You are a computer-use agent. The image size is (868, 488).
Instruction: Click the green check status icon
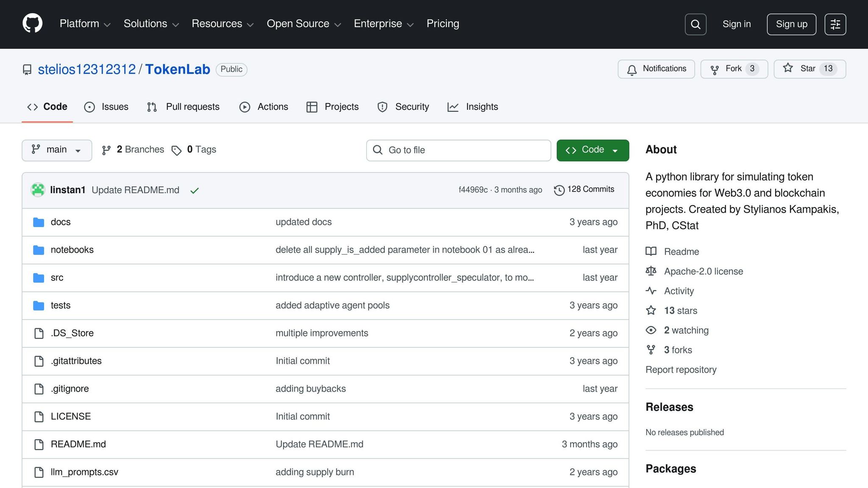195,191
